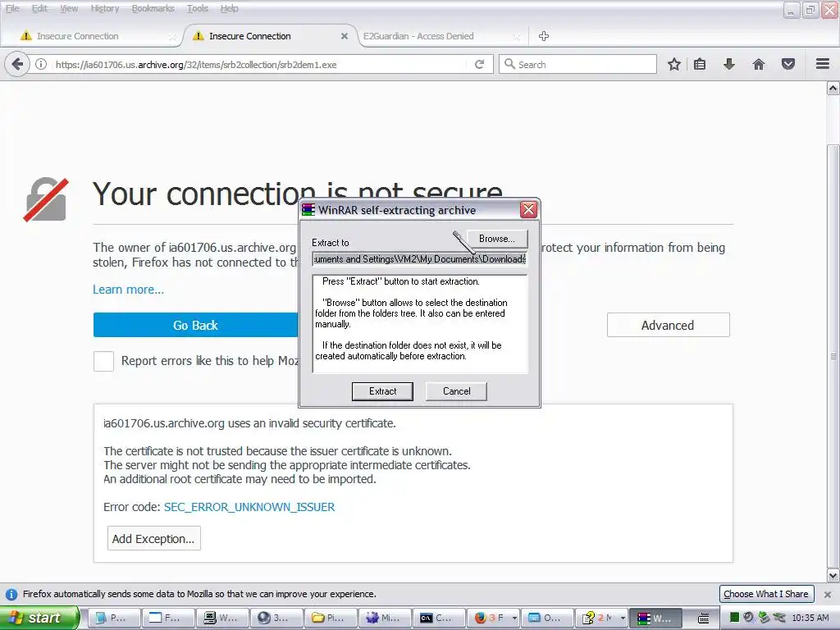This screenshot has width=840, height=630.
Task: Open the Windows start menu
Action: coord(39,618)
